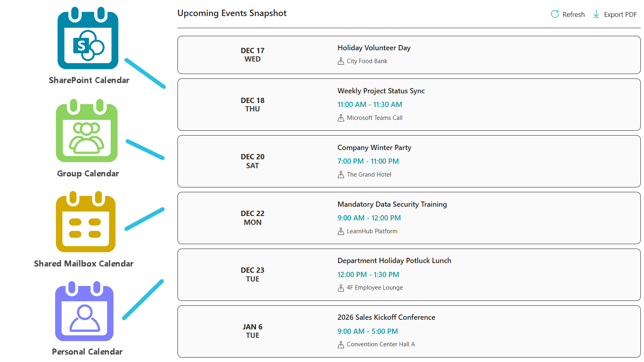This screenshot has height=362, width=644.
Task: Click the location icon next to The Grand Hotel
Action: click(340, 175)
